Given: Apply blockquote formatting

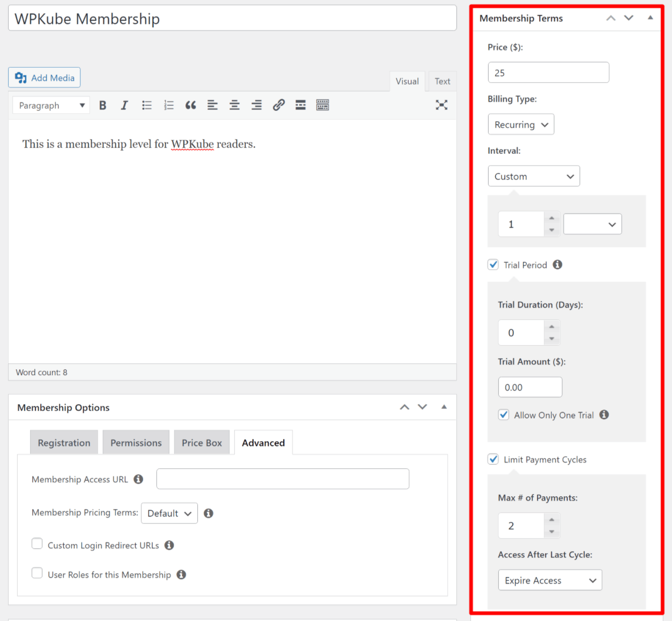Looking at the screenshot, I should point(191,105).
